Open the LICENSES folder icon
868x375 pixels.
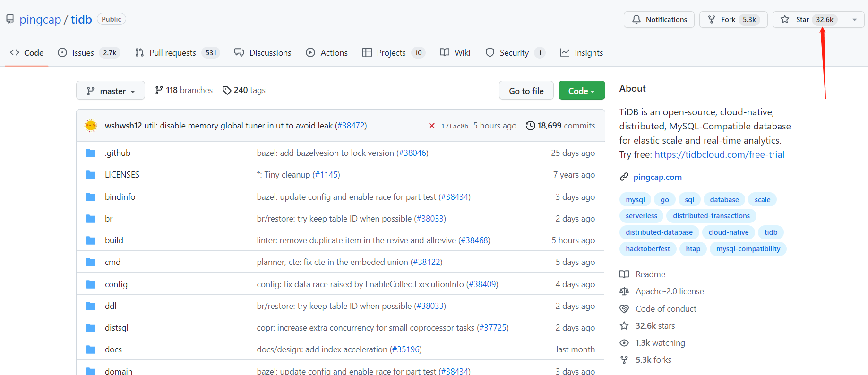pos(91,175)
